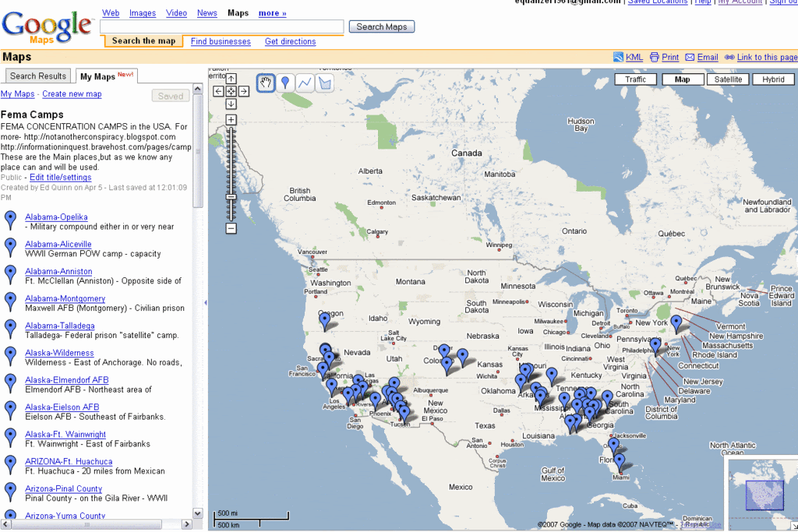Select the placemark tool
The height and width of the screenshot is (532, 798).
pos(285,83)
